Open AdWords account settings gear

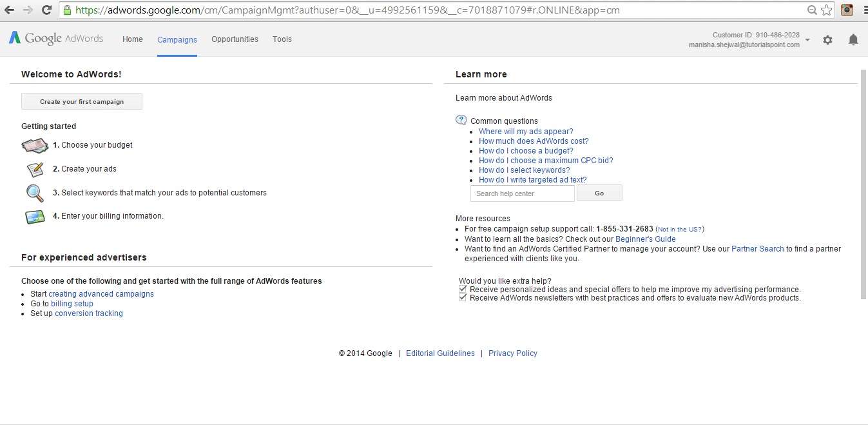click(827, 39)
